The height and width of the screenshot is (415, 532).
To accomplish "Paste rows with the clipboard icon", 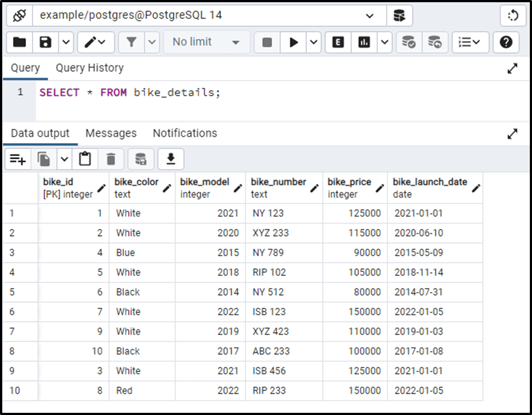I will [84, 159].
